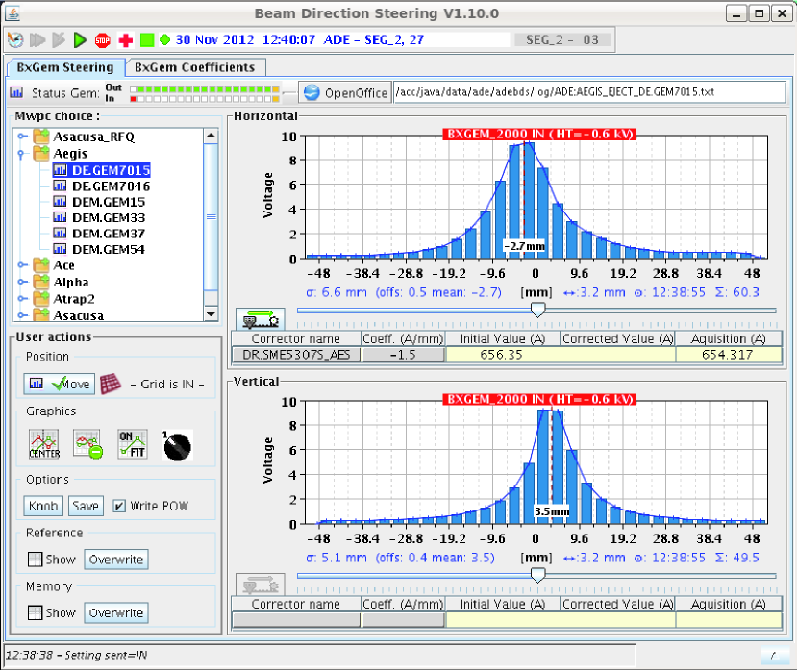Click the green play arrow in toolbar
Viewport: 798px width, 672px height.
80,39
